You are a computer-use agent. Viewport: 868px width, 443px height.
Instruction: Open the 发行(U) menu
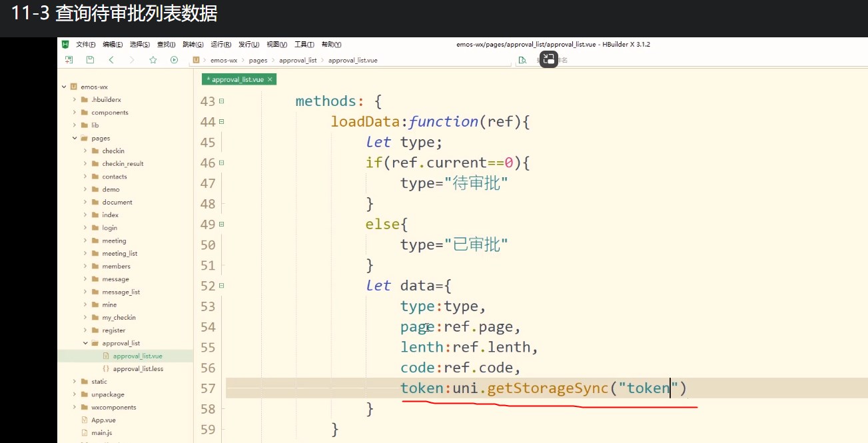249,45
